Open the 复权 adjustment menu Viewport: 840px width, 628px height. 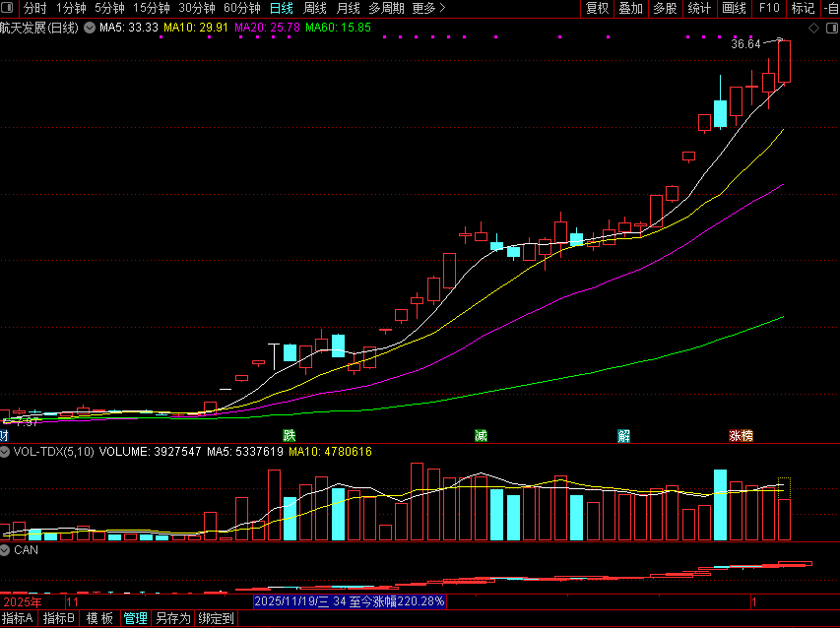click(x=598, y=9)
